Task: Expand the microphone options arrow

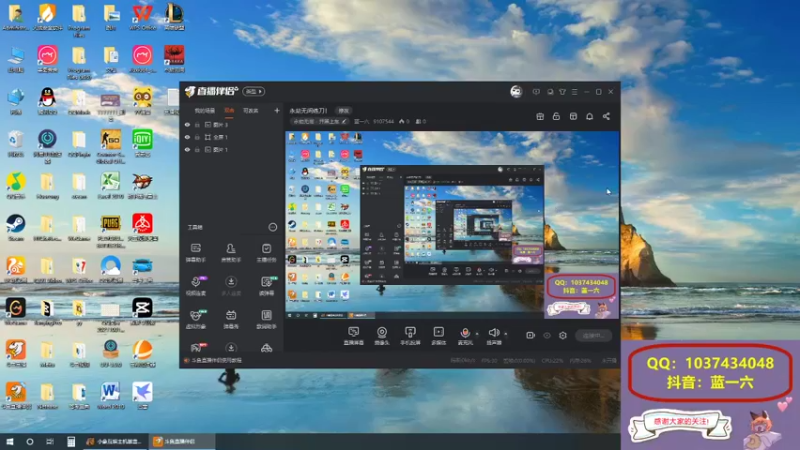Action: pyautogui.click(x=477, y=334)
